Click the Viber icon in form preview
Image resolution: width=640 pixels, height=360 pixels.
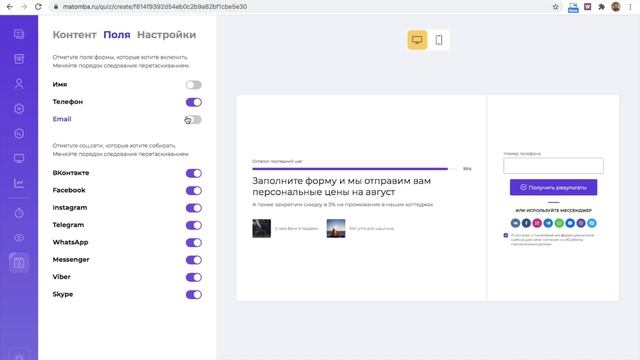[x=581, y=223]
